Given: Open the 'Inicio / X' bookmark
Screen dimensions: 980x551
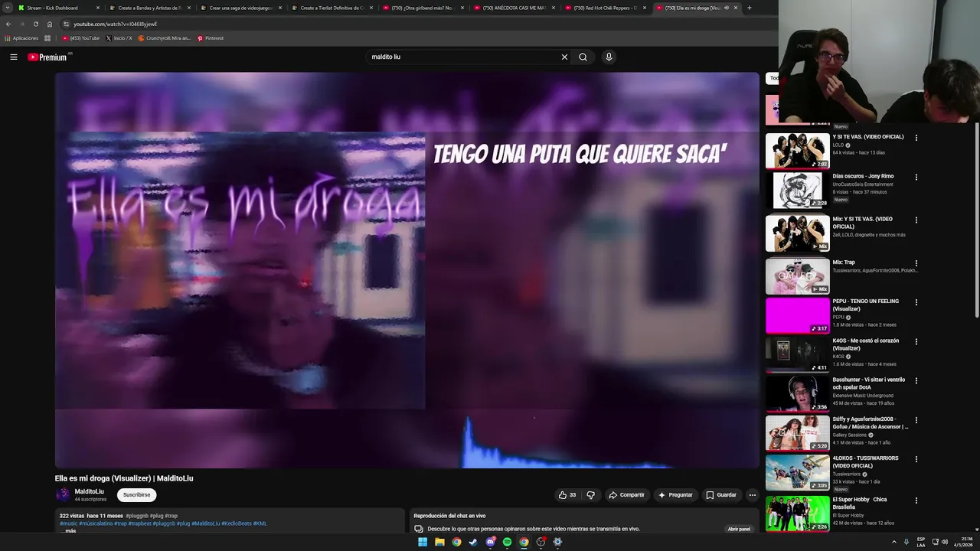Looking at the screenshot, I should [x=119, y=38].
